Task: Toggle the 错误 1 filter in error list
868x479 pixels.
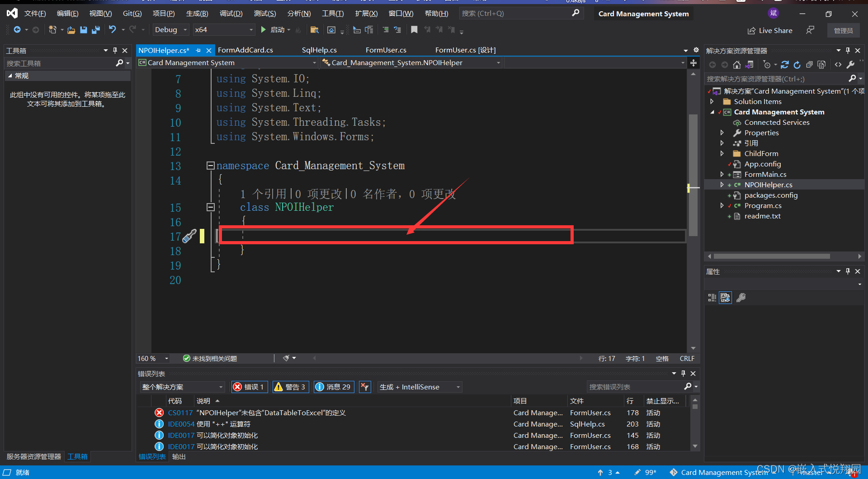Action: (249, 387)
